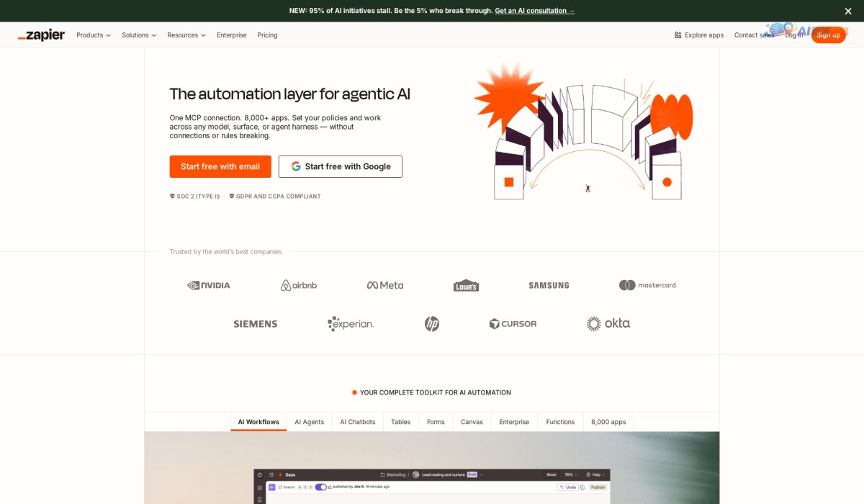The image size is (864, 504).
Task: Click the Cursor company logo
Action: [x=513, y=324]
